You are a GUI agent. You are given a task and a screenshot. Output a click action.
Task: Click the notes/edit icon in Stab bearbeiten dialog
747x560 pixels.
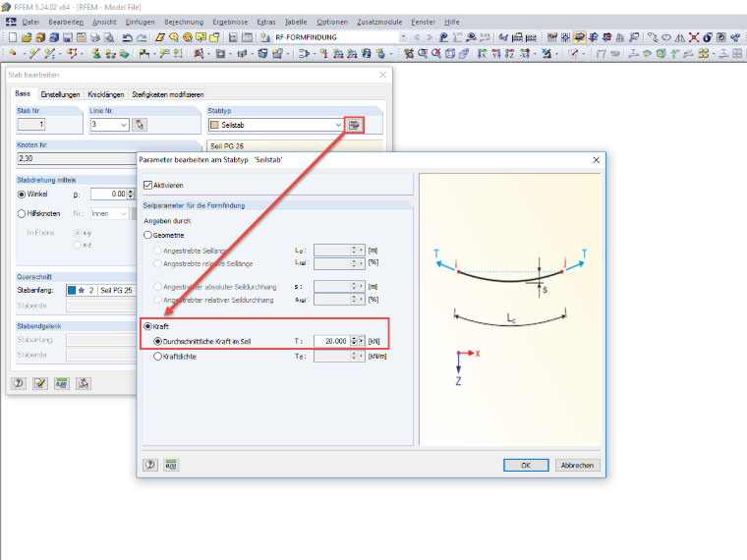pos(40,383)
